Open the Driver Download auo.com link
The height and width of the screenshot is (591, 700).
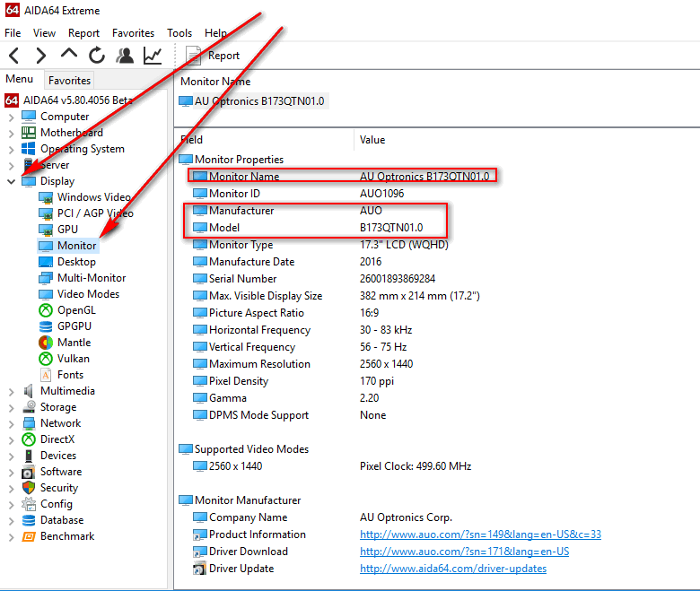464,552
